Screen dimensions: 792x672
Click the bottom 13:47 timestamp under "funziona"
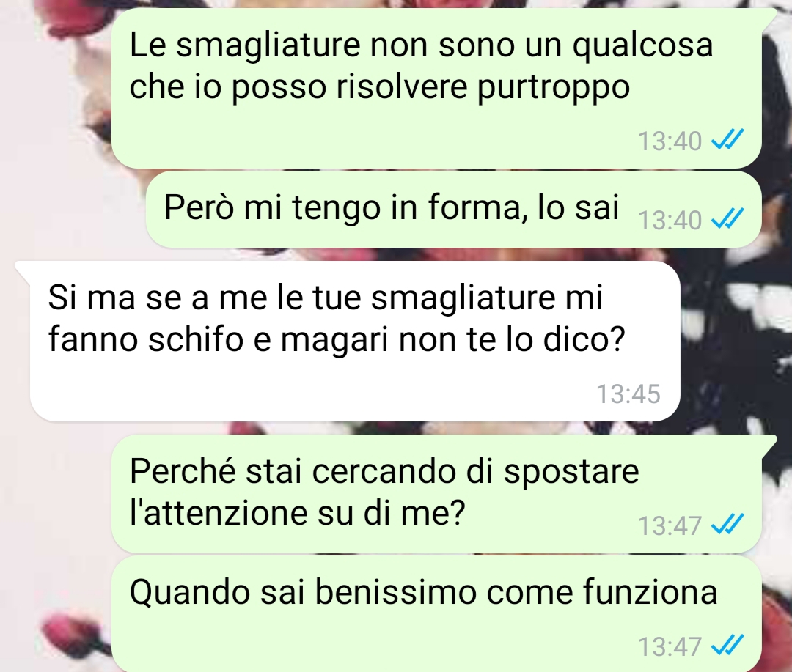pos(670,646)
